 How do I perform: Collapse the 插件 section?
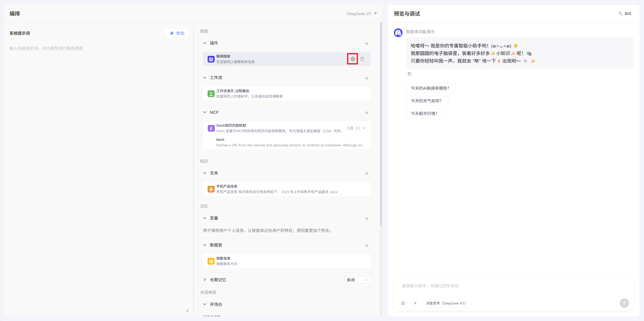(x=205, y=43)
